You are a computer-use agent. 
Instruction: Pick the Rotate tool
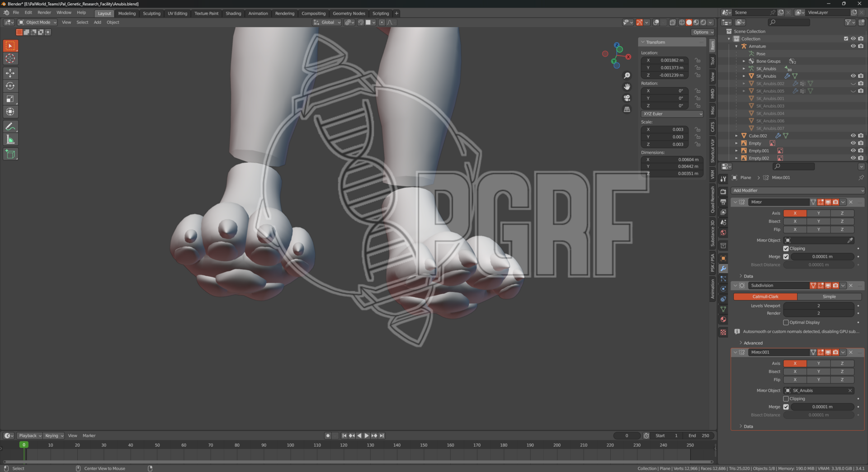[x=10, y=86]
